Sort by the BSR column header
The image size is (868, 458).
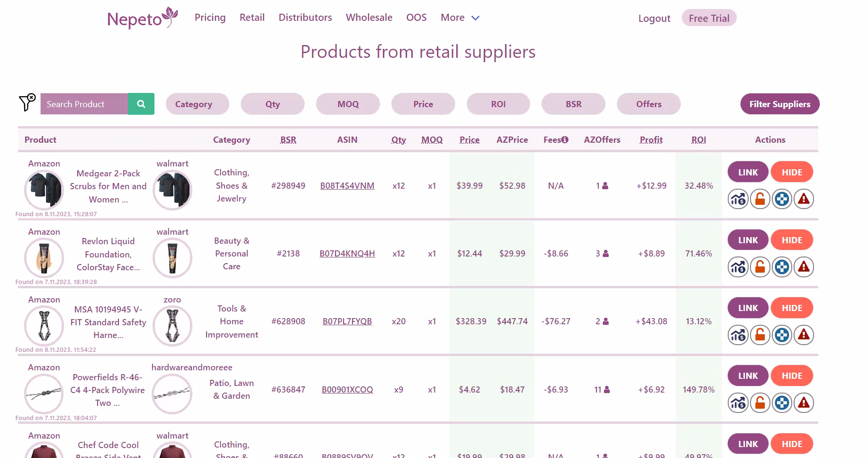288,140
